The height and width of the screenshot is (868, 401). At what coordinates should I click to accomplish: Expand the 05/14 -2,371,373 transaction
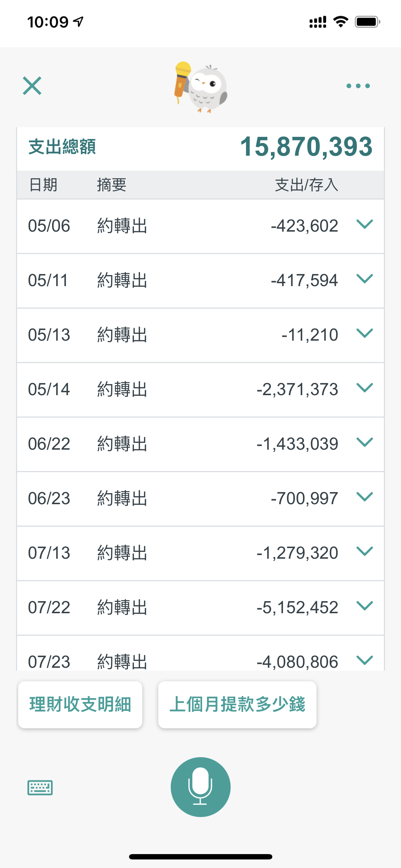point(364,388)
